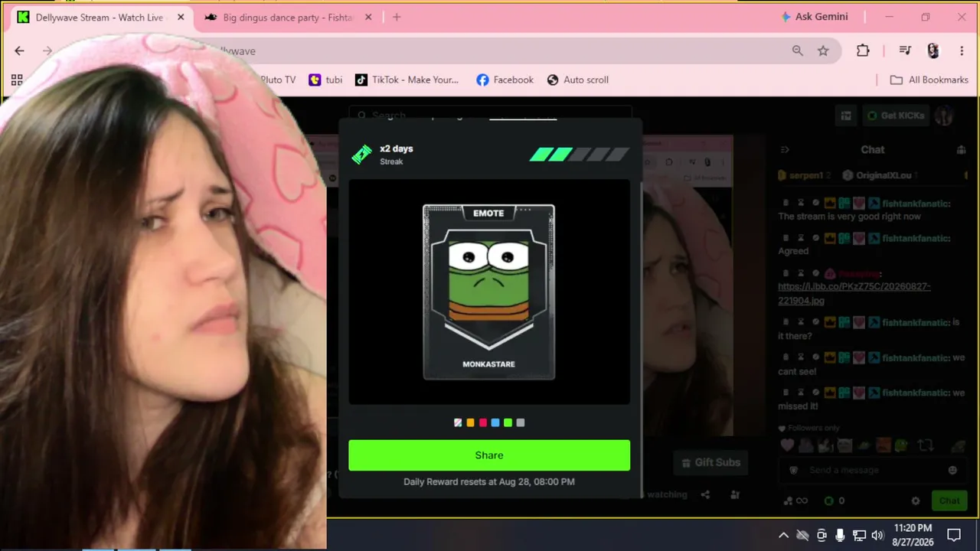Click the heart emote in the quick emote row

(787, 445)
